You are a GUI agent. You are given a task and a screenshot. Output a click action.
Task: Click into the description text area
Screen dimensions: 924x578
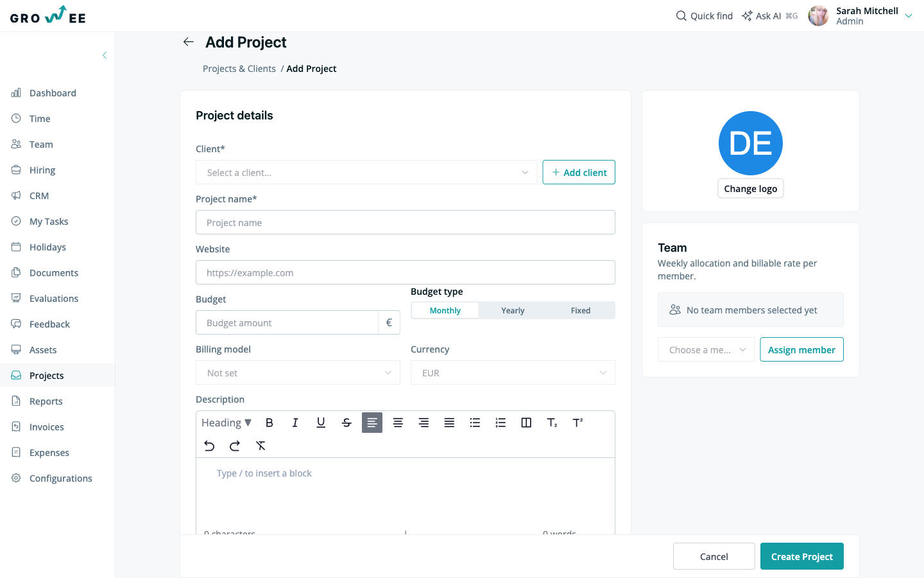(406, 495)
